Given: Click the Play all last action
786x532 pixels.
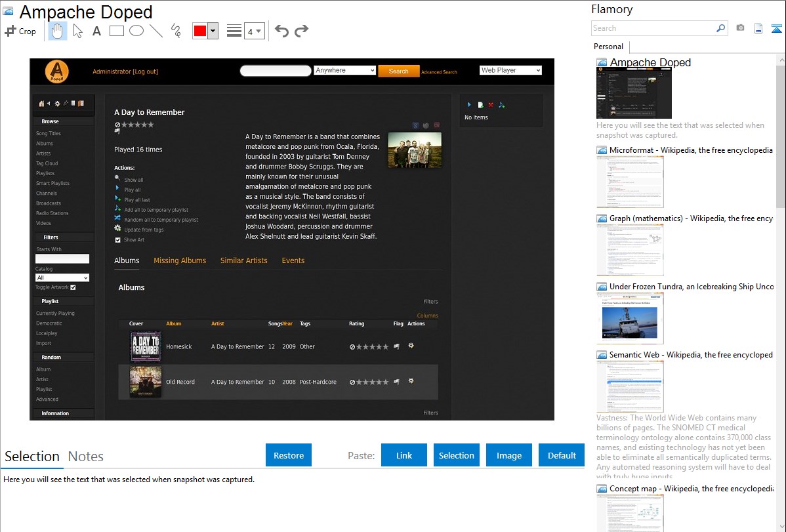Looking at the screenshot, I should (x=137, y=199).
